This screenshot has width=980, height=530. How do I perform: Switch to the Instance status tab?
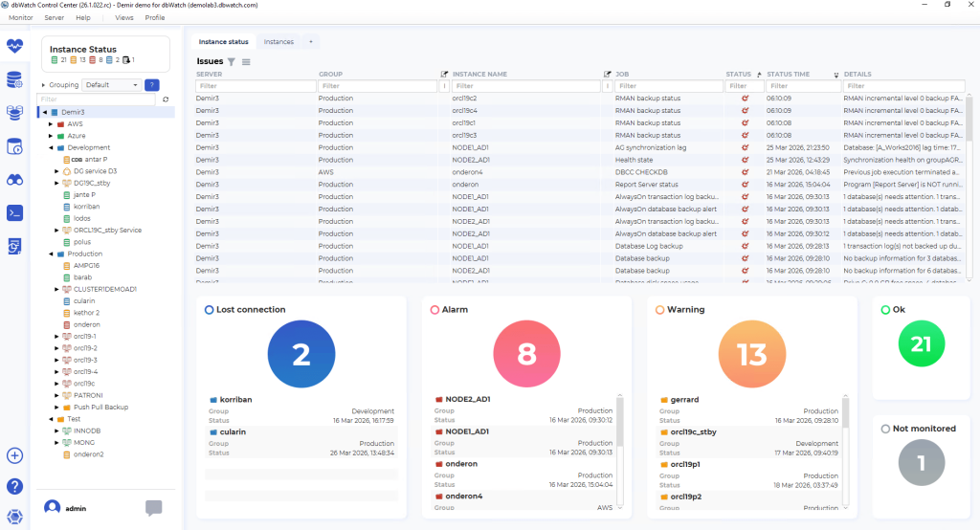223,42
